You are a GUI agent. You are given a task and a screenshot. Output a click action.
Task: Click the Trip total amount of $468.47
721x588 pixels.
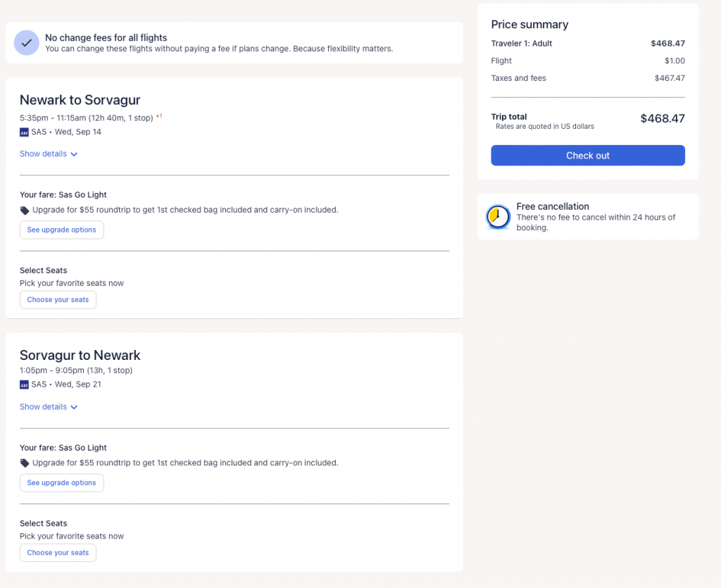point(662,119)
